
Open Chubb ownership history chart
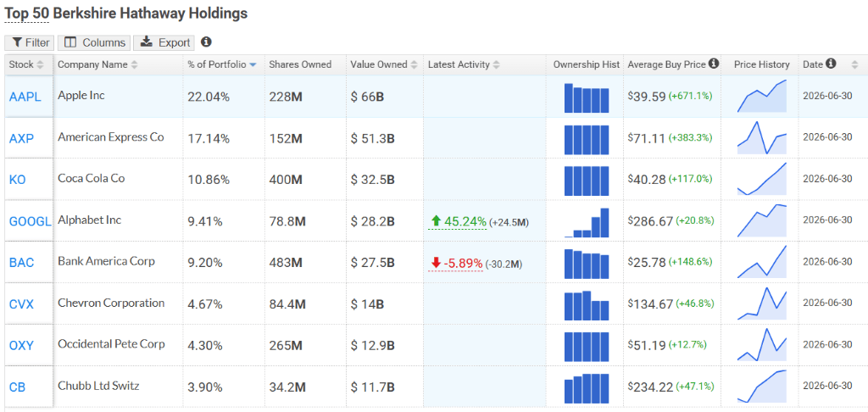(587, 389)
